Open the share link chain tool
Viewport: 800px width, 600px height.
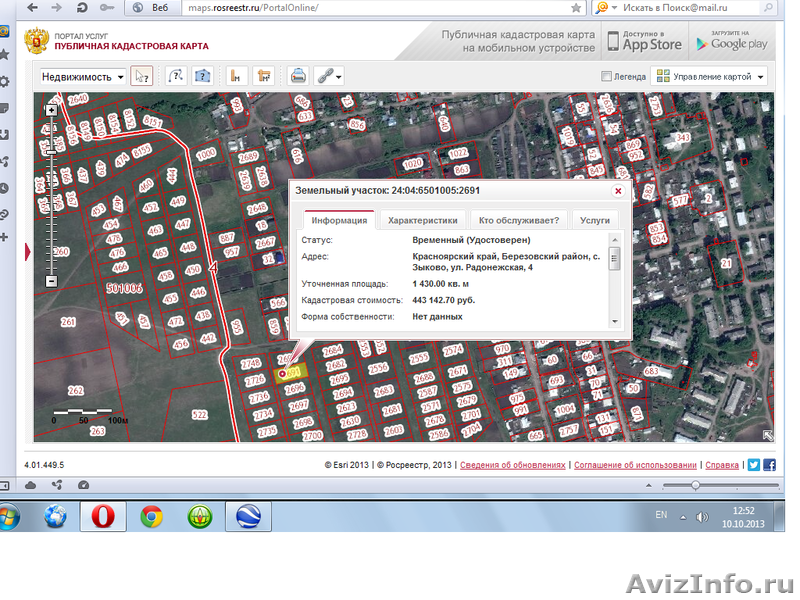[x=329, y=77]
